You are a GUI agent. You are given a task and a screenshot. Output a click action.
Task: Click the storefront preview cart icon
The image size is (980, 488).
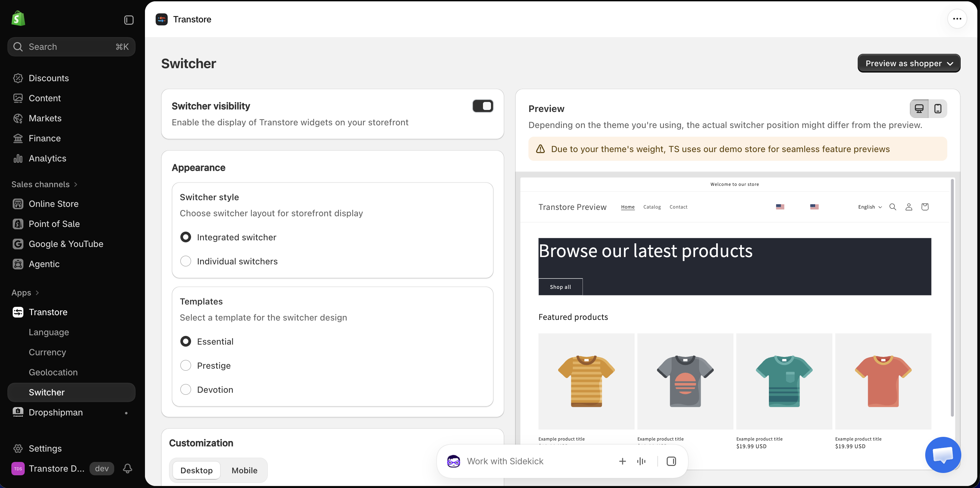pos(925,207)
